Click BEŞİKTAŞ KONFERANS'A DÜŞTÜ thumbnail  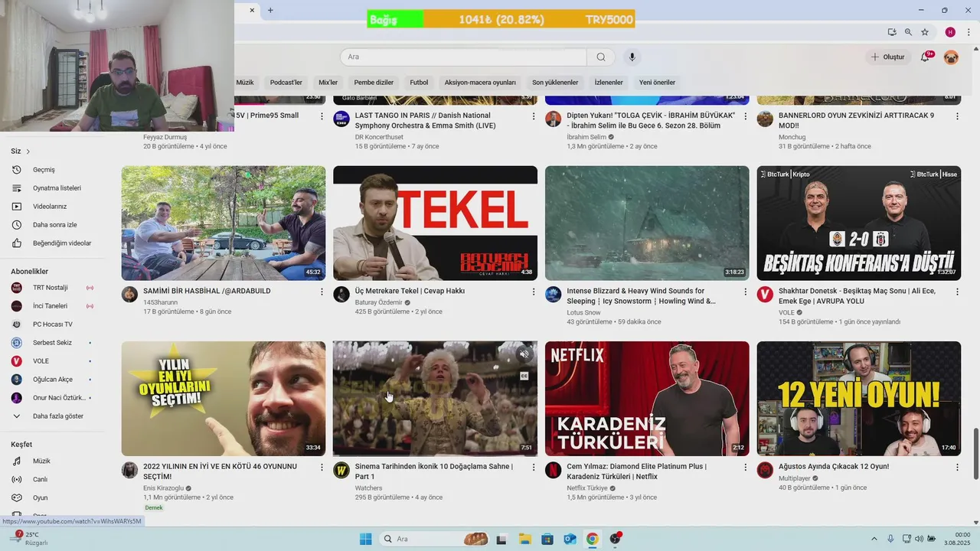point(859,223)
